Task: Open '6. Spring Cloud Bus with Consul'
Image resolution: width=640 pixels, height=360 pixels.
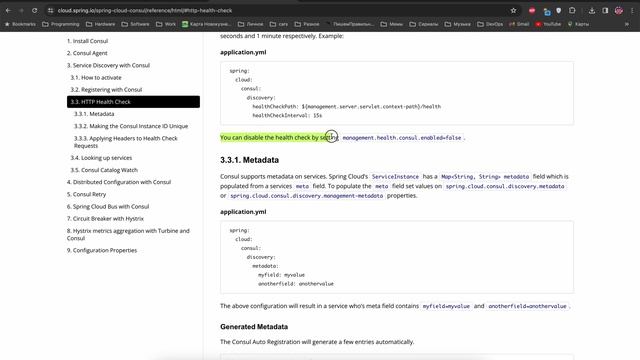Action: click(108, 207)
